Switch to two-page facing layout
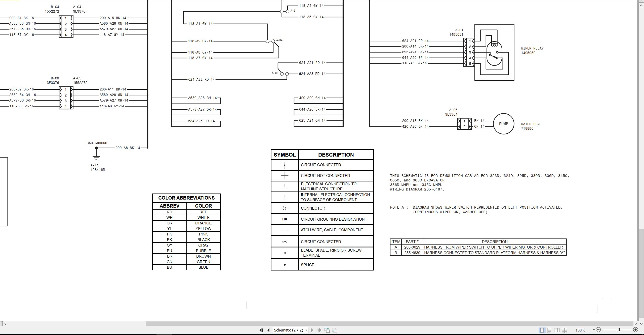The image size is (644, 335). click(557, 330)
